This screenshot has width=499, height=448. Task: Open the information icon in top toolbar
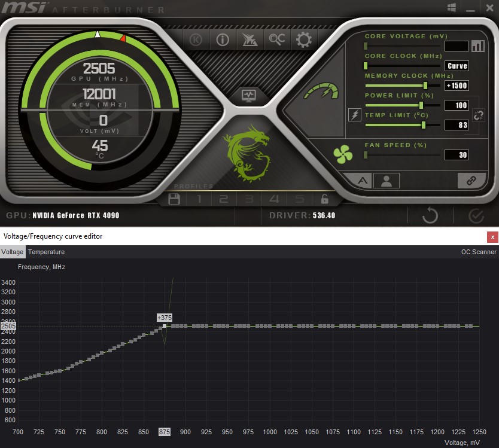pyautogui.click(x=223, y=39)
